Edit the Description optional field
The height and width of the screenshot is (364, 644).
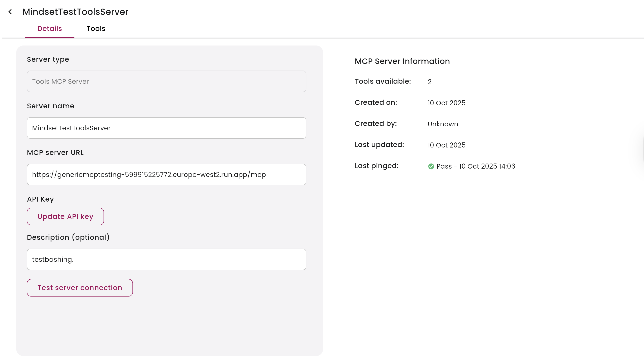(167, 259)
